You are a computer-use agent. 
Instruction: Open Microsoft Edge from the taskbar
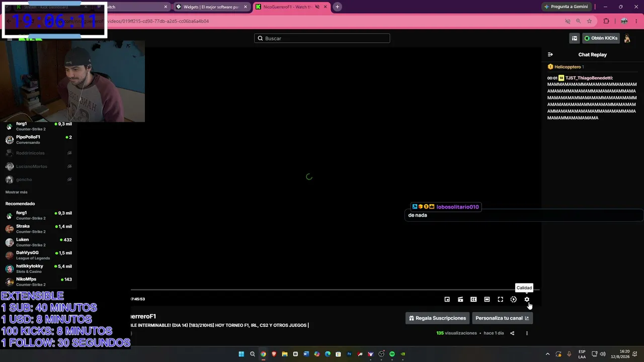[328, 354]
